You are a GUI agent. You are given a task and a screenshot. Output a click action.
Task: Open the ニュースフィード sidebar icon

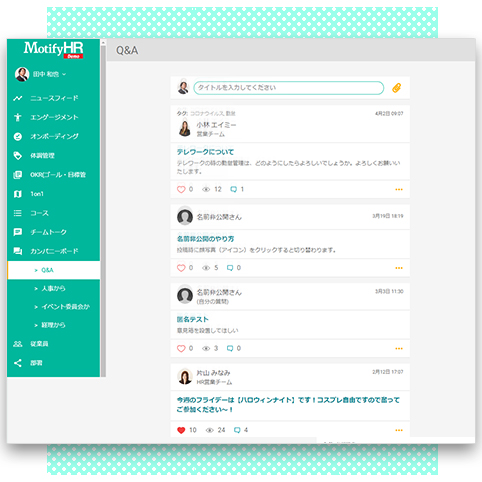18,98
